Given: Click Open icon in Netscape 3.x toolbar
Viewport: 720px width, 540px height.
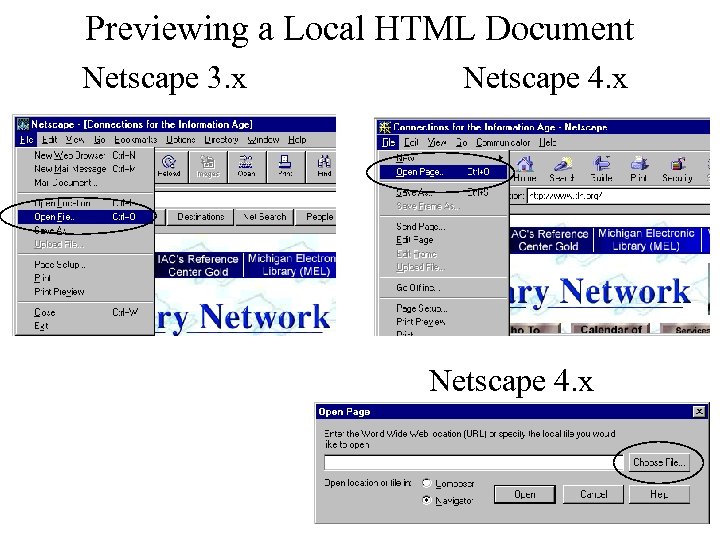Looking at the screenshot, I should click(x=246, y=167).
